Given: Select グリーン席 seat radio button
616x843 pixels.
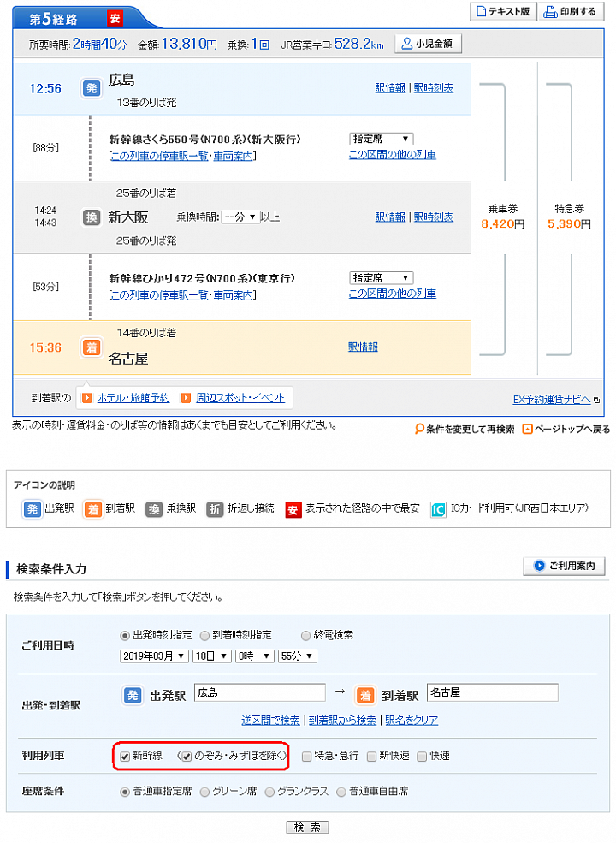Looking at the screenshot, I should pyautogui.click(x=204, y=792).
